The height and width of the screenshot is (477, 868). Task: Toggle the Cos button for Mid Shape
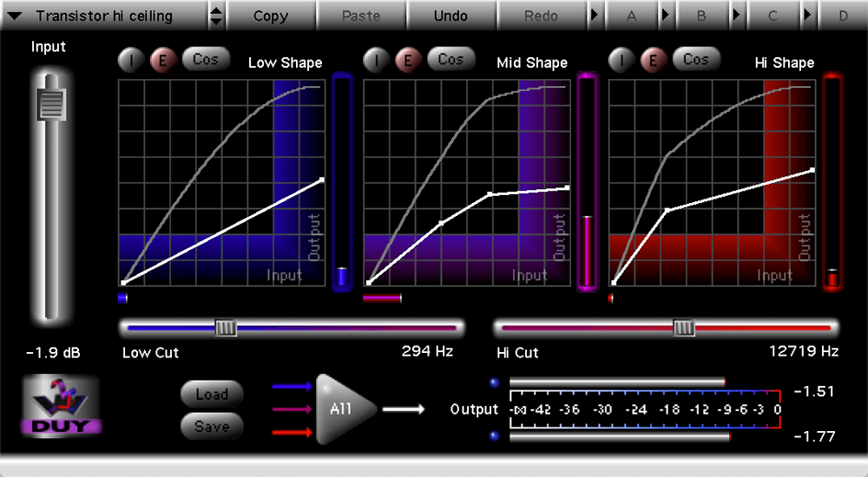click(x=450, y=60)
